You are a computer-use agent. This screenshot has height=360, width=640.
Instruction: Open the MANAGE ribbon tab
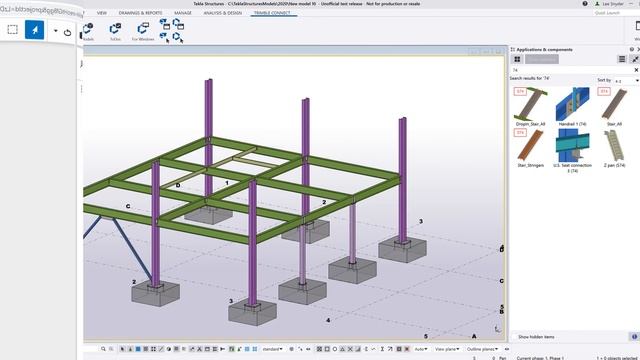(x=183, y=13)
